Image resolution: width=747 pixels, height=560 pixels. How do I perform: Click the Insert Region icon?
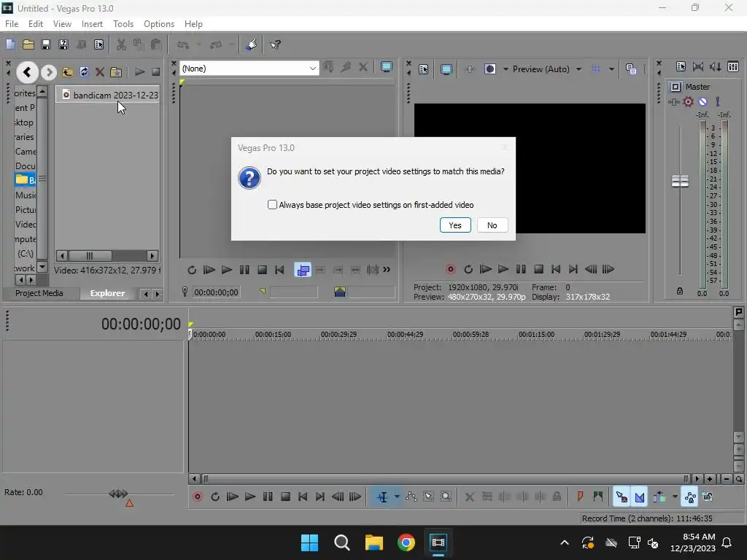pyautogui.click(x=597, y=497)
